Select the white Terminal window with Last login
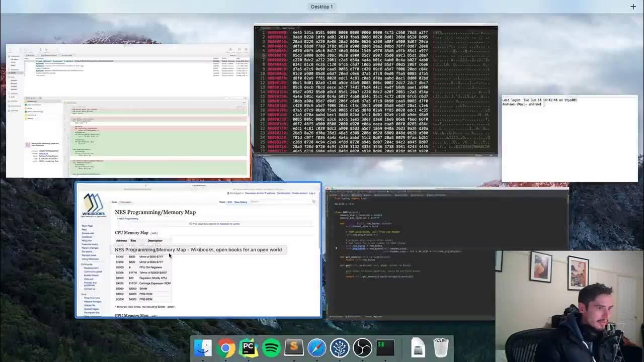The image size is (644, 362). pyautogui.click(x=570, y=138)
